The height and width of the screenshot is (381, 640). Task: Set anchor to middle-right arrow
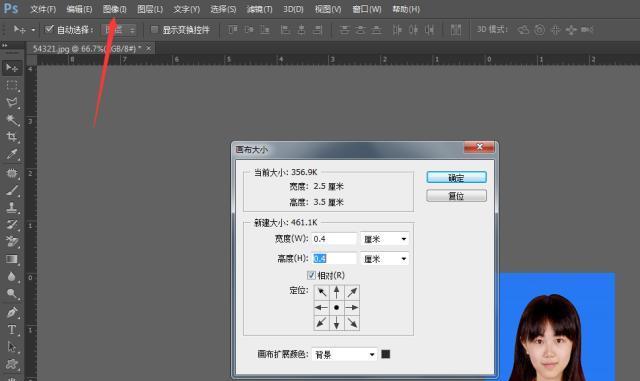pos(352,307)
